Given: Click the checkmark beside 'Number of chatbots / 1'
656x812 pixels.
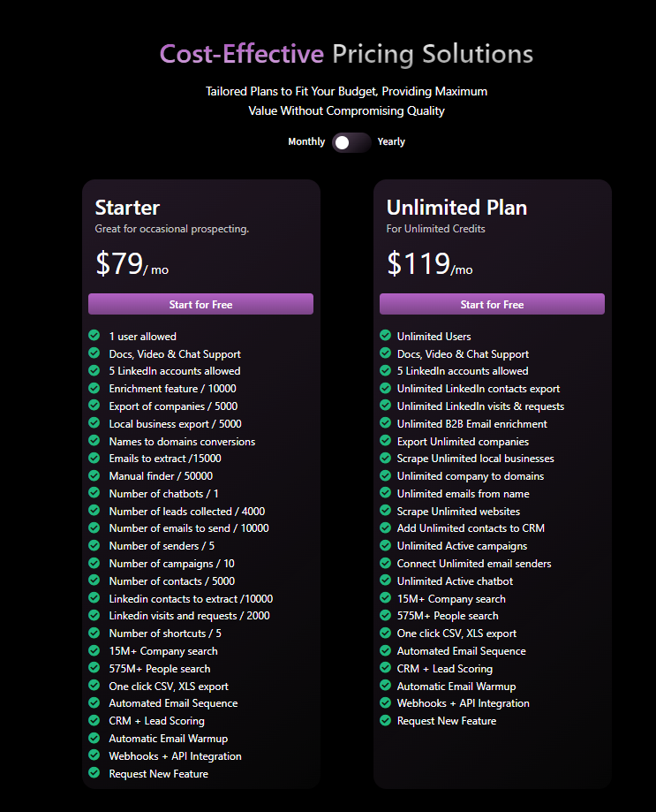Looking at the screenshot, I should pos(94,492).
